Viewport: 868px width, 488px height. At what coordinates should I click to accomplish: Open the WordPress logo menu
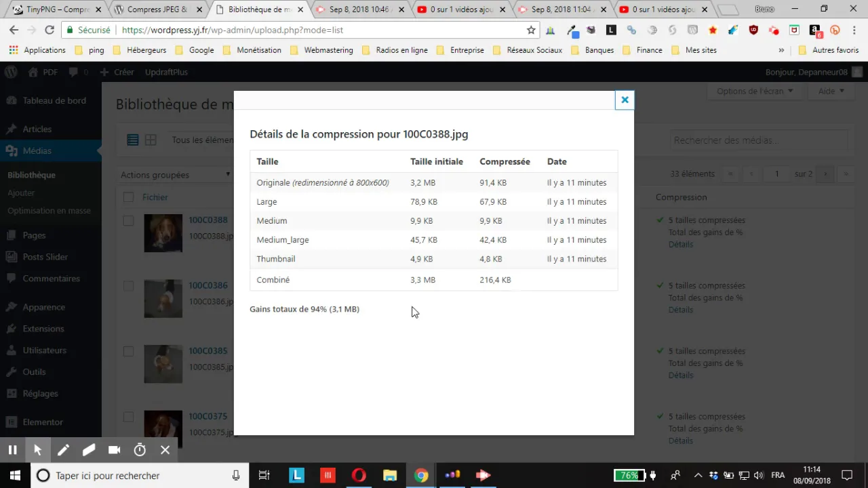[x=11, y=72]
